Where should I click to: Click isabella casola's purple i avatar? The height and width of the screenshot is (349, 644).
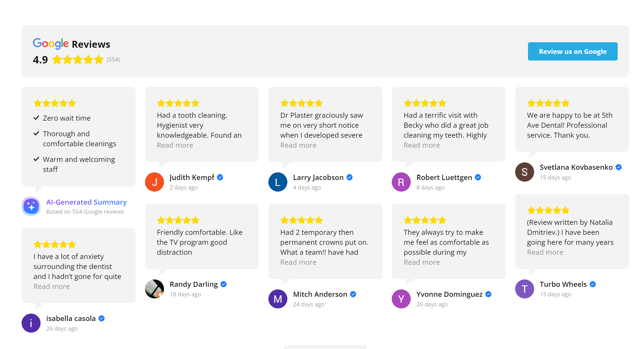click(x=31, y=323)
